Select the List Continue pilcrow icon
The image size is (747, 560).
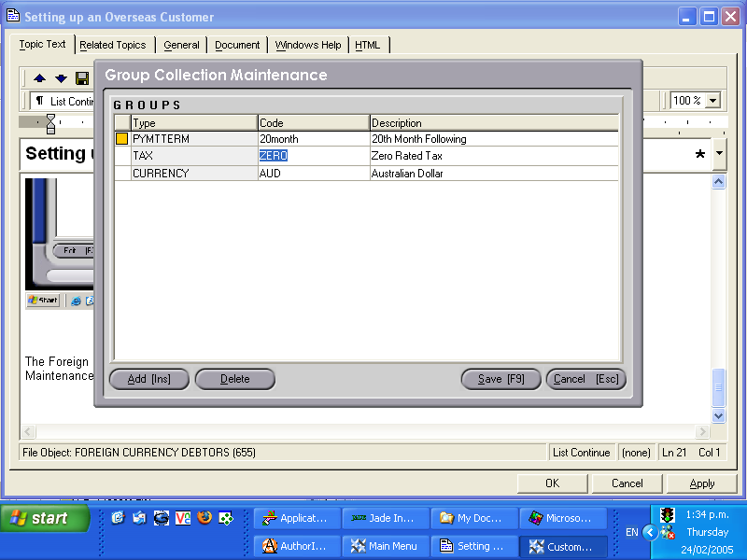pyautogui.click(x=41, y=97)
